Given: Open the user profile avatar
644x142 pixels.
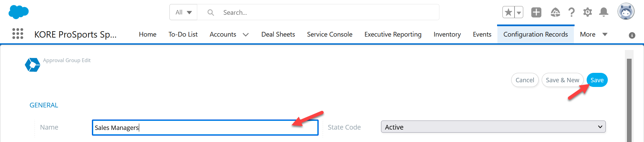Looking at the screenshot, I should point(626,12).
